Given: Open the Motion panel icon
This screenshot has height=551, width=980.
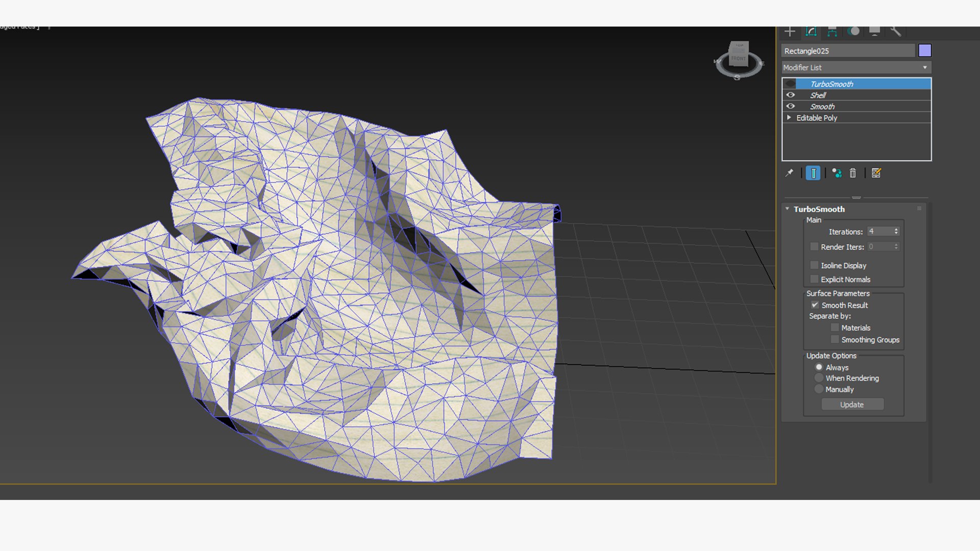Looking at the screenshot, I should tap(853, 32).
